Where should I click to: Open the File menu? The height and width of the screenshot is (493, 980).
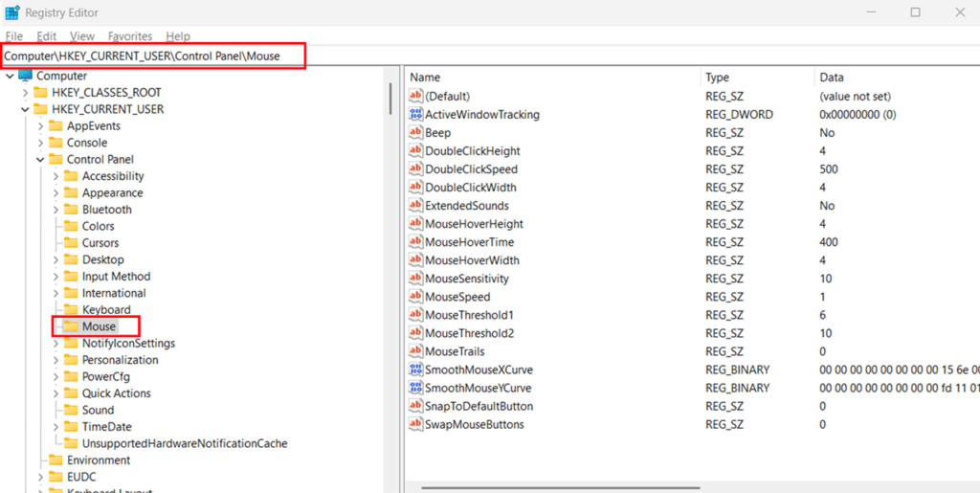pyautogui.click(x=13, y=36)
